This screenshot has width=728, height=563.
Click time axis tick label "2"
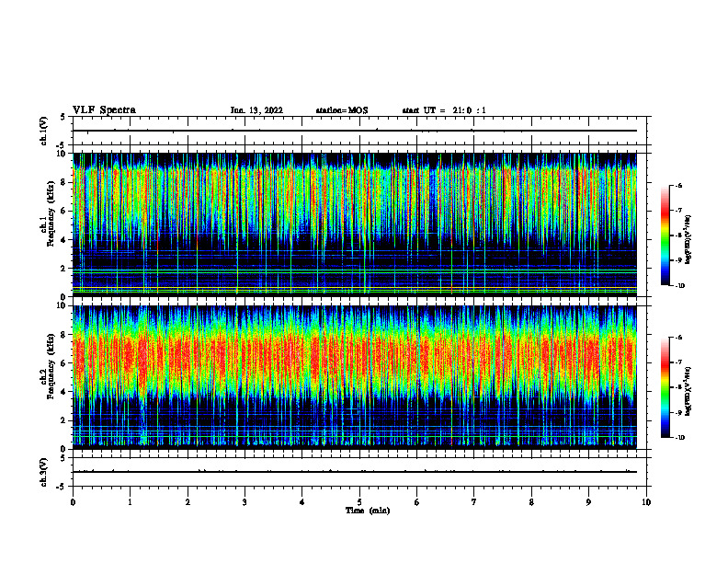188,502
